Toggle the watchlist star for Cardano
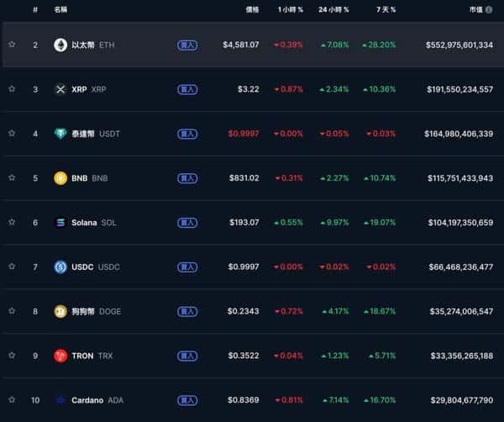504x422 pixels. 12,400
